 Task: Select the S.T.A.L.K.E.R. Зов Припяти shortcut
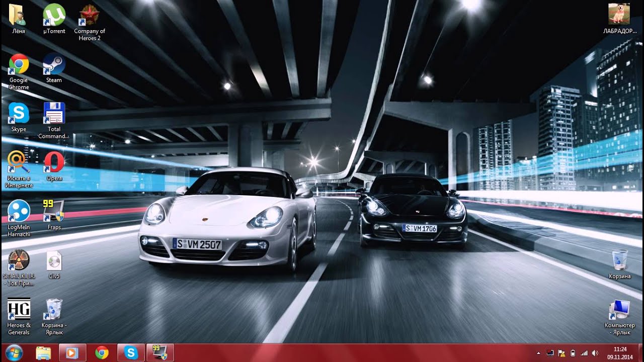[x=19, y=268]
